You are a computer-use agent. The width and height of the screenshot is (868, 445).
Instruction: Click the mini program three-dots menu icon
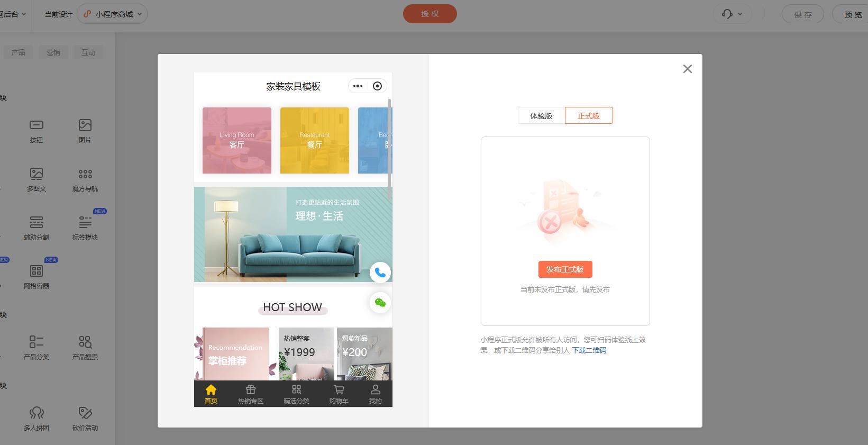click(358, 86)
